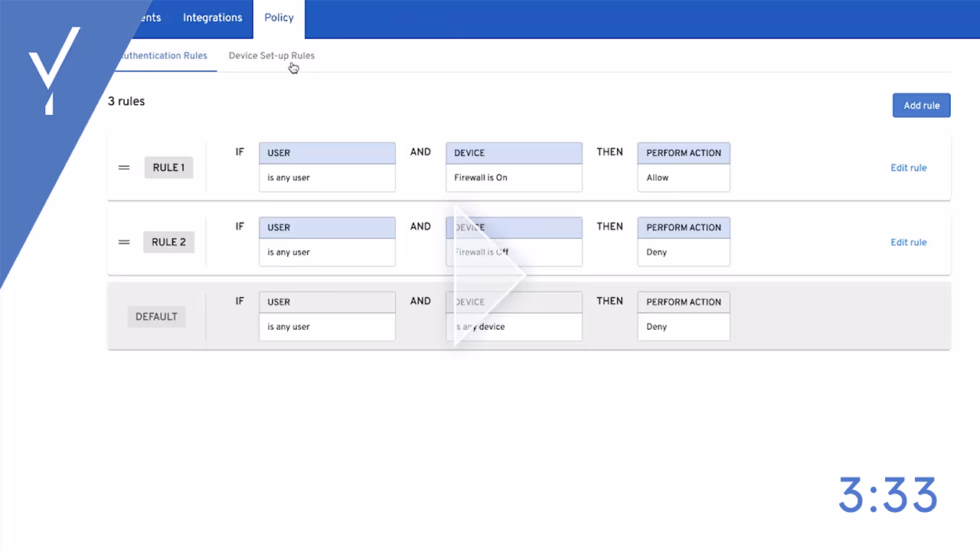Switch to Device Set-up Rules
This screenshot has height=551, width=980.
click(x=272, y=55)
